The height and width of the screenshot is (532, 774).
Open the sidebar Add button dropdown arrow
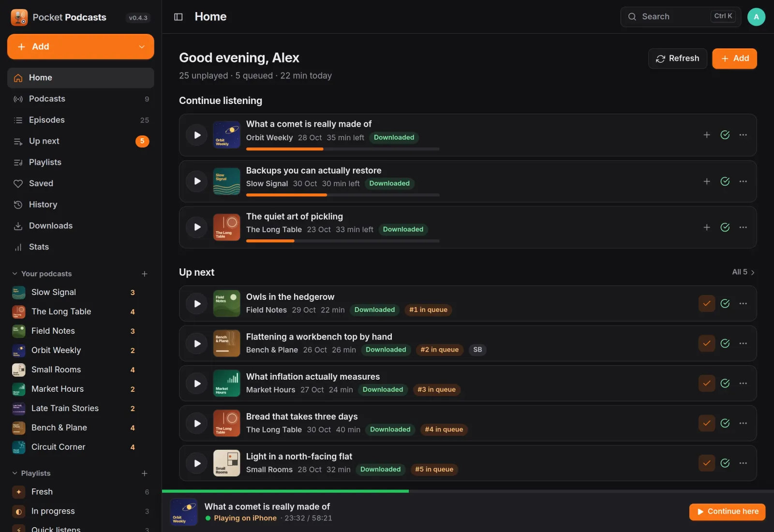click(142, 47)
